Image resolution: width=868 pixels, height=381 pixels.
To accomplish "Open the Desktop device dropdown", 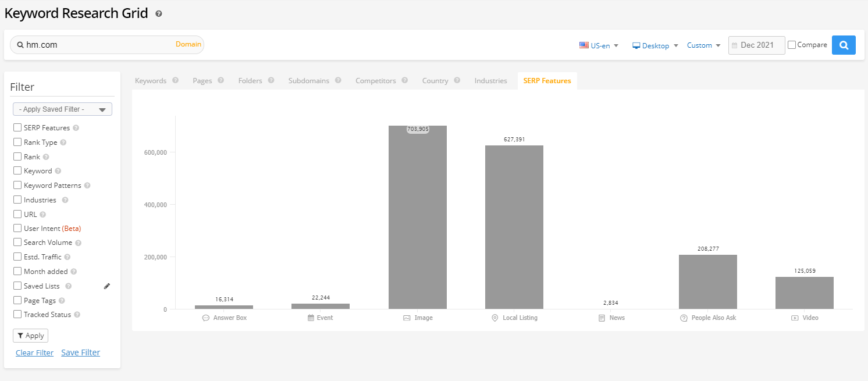I will (655, 45).
